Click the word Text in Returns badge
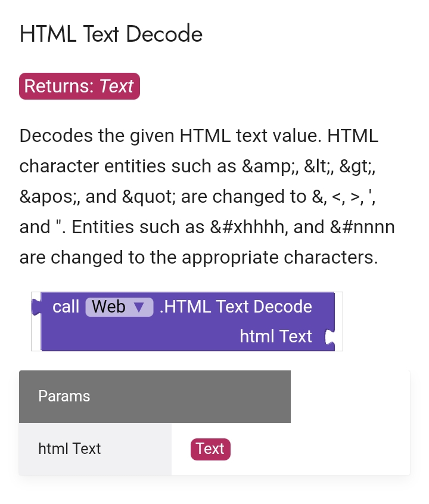The height and width of the screenshot is (504, 429). (116, 86)
